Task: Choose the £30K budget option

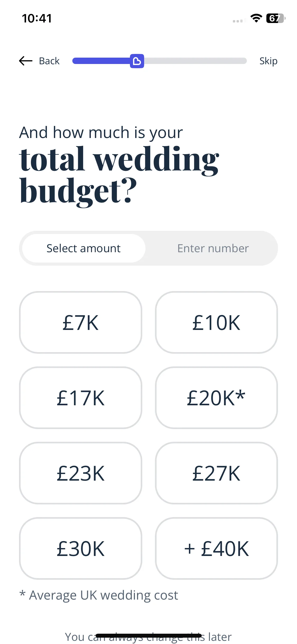Action: [x=81, y=549]
